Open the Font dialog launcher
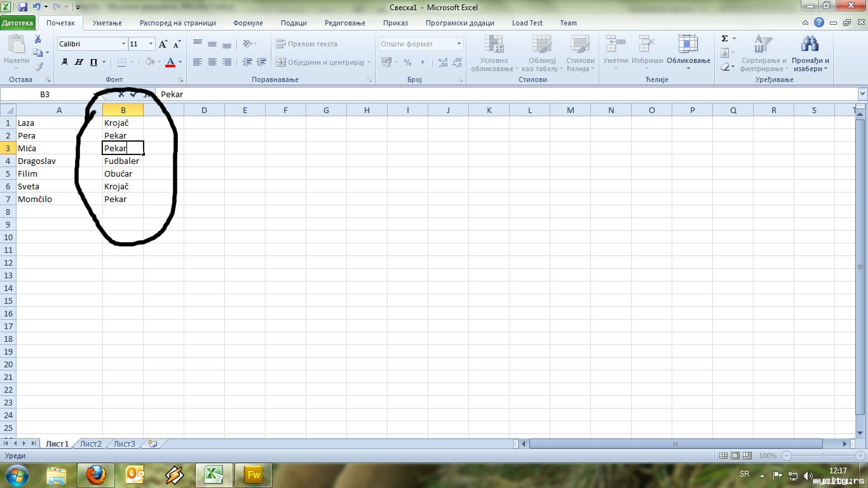868x488 pixels. (180, 80)
